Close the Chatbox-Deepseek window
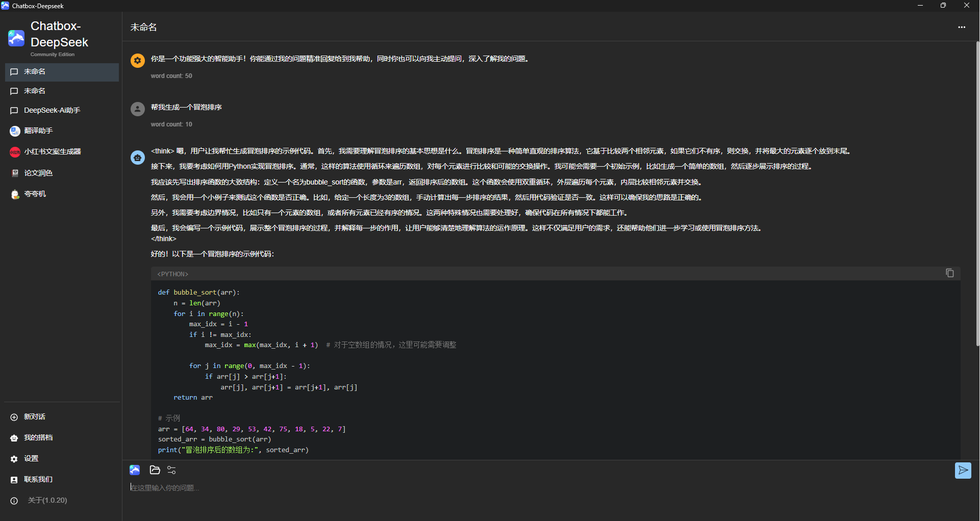This screenshot has height=521, width=980. coord(967,6)
